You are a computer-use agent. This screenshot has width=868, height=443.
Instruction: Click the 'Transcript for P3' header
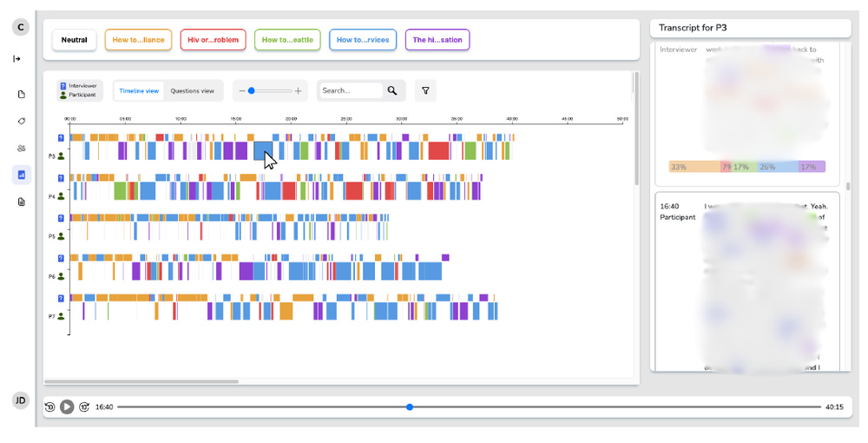[693, 28]
